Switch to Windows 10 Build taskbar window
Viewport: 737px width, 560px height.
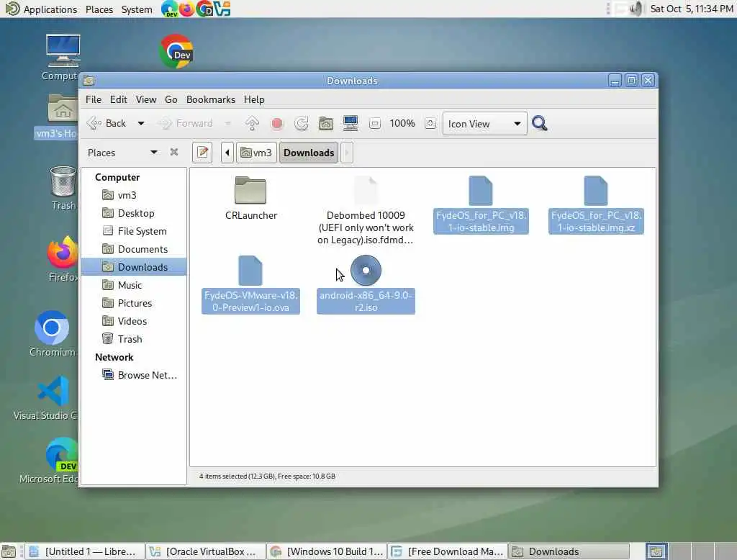[x=327, y=551]
